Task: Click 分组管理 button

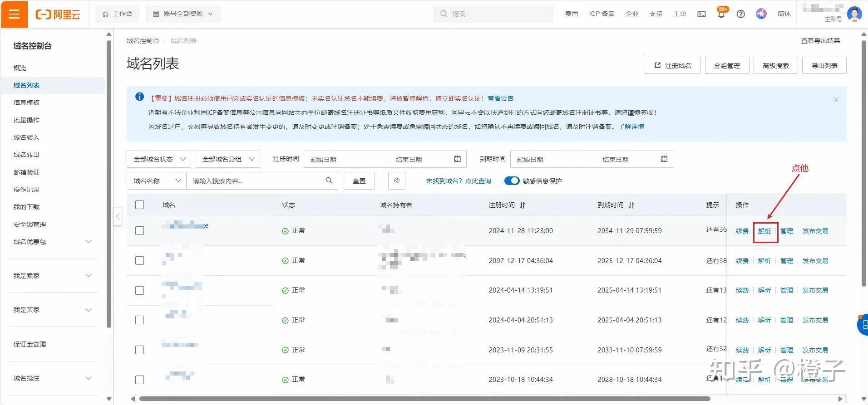Action: pos(727,65)
